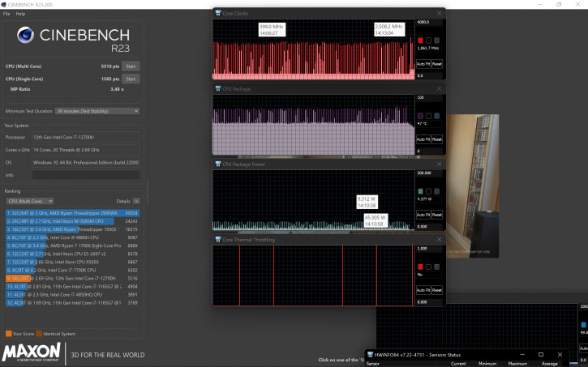Toggle the blue-gray square in CPU Package

(437, 116)
